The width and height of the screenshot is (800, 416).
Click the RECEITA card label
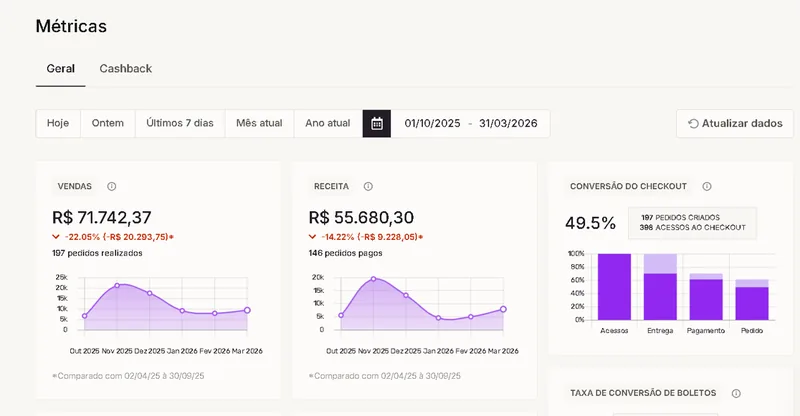[x=332, y=186]
